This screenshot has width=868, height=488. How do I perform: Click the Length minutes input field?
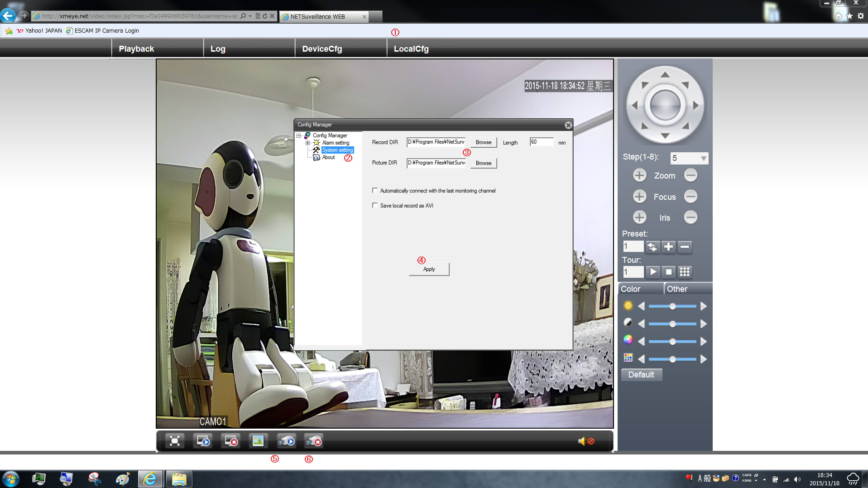(x=542, y=142)
